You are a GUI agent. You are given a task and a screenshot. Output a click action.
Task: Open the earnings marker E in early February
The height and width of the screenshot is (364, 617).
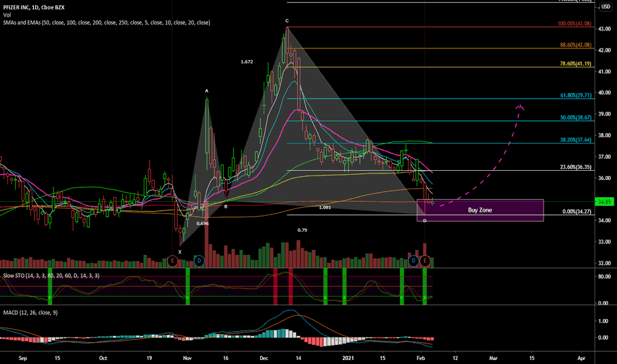pos(424,261)
